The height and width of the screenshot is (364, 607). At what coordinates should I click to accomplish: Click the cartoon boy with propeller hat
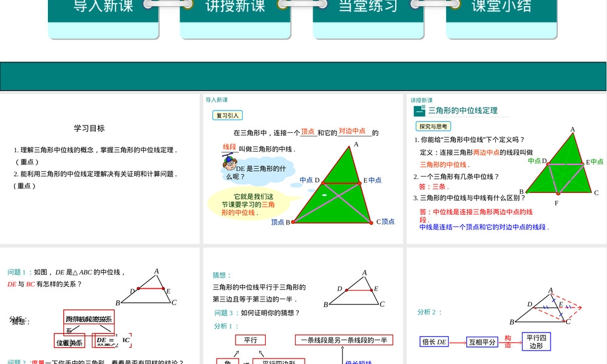point(229,162)
